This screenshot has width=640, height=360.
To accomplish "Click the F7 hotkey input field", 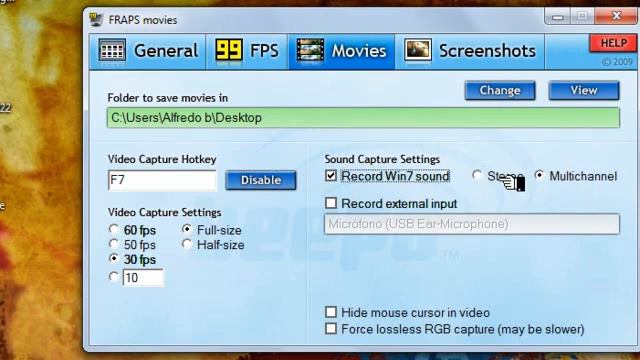I will [162, 180].
